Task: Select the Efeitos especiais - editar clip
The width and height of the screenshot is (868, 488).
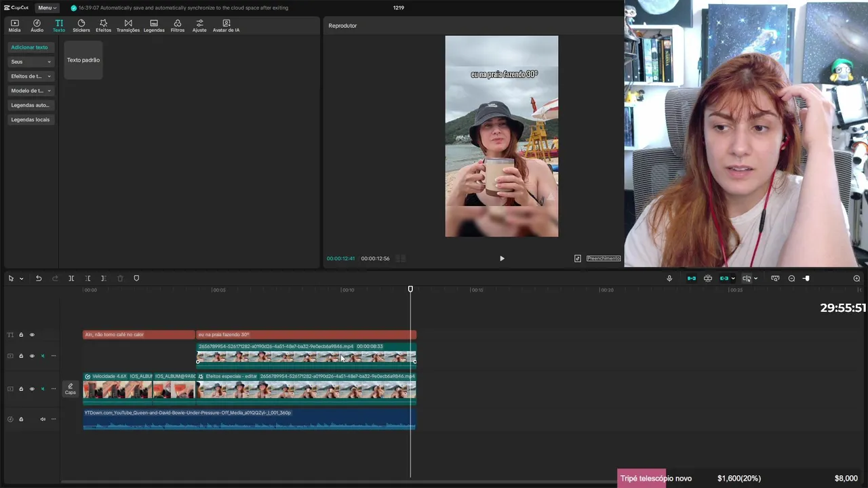Action: coord(306,388)
